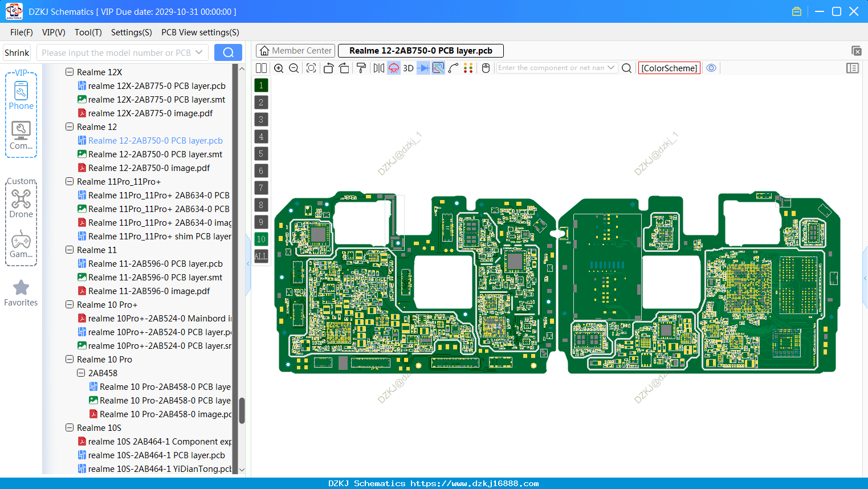
Task: Collapse the Realme 10 Pro node
Action: 70,359
